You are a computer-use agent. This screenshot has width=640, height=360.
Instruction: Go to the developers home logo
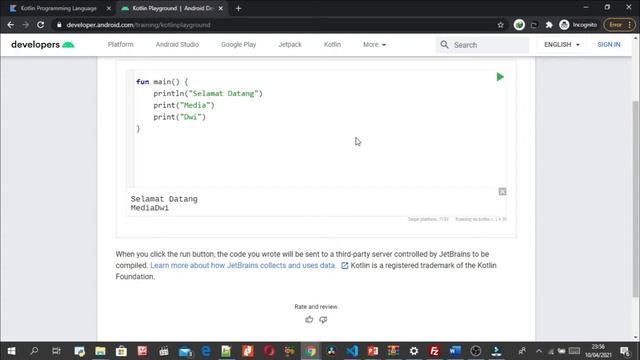pyautogui.click(x=43, y=44)
